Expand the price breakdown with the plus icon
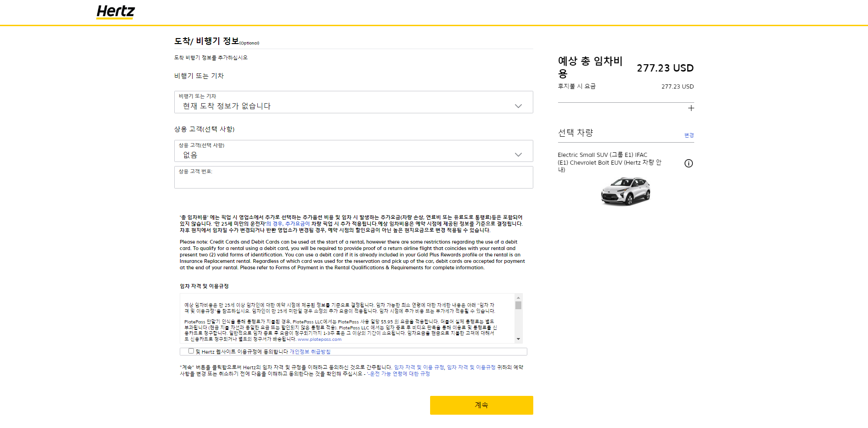 tap(691, 108)
